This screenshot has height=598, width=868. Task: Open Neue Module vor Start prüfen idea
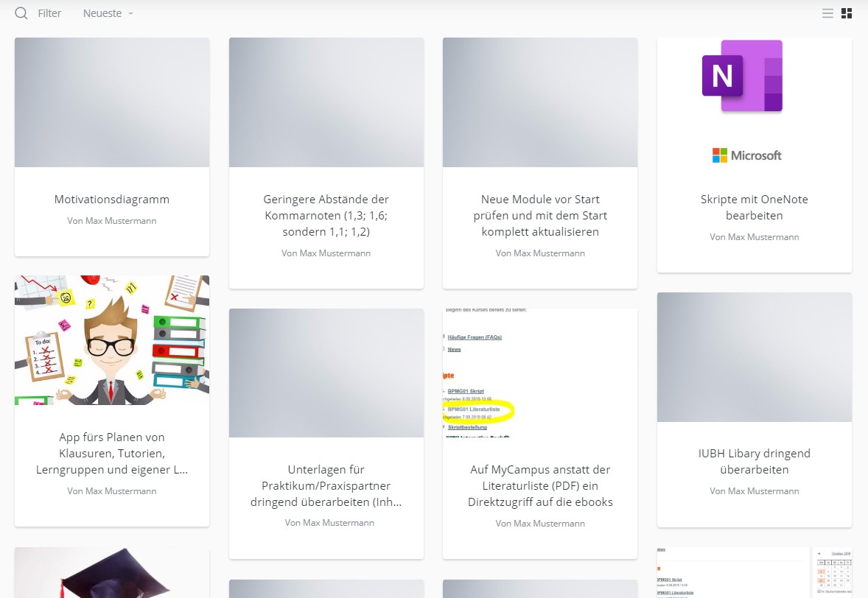pyautogui.click(x=540, y=215)
